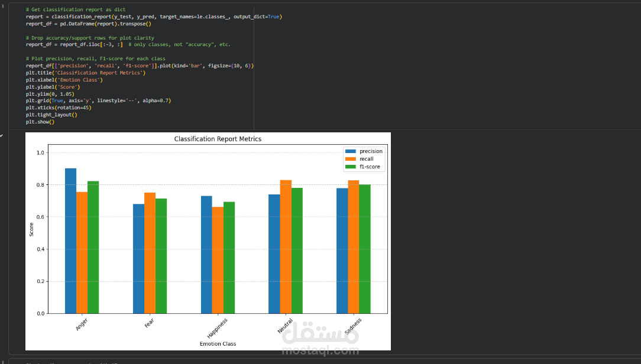Click the plt.title('Classification Report Metrics') line
This screenshot has height=364, width=641.
click(x=85, y=73)
